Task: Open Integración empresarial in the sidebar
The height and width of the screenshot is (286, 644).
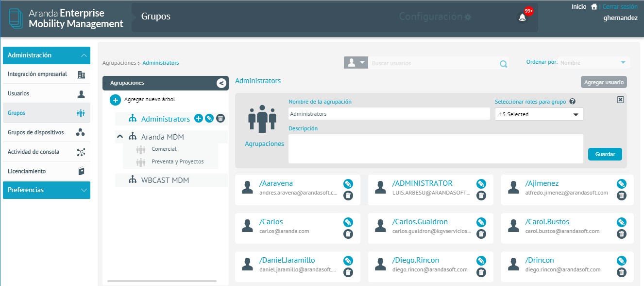Action: (x=47, y=74)
